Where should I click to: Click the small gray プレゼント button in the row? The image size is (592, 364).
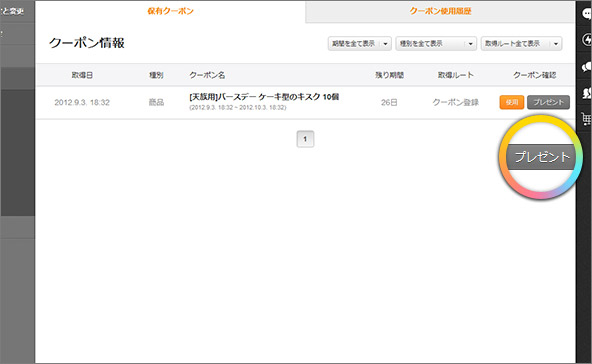(x=548, y=102)
